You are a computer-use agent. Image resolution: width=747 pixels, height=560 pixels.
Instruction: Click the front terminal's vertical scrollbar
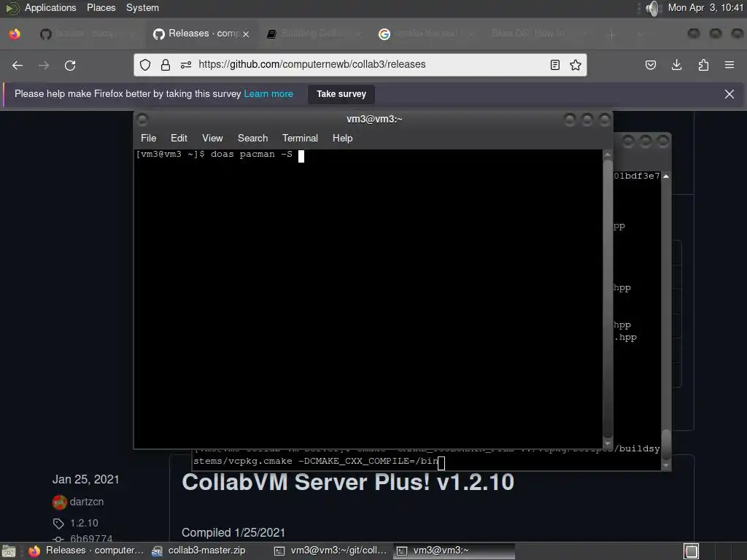[608, 297]
